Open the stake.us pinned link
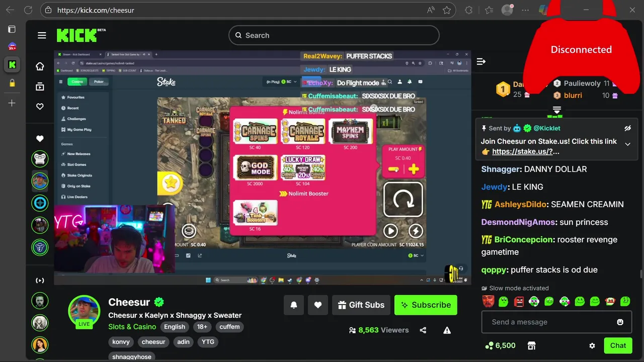This screenshot has height=362, width=644. (x=526, y=151)
